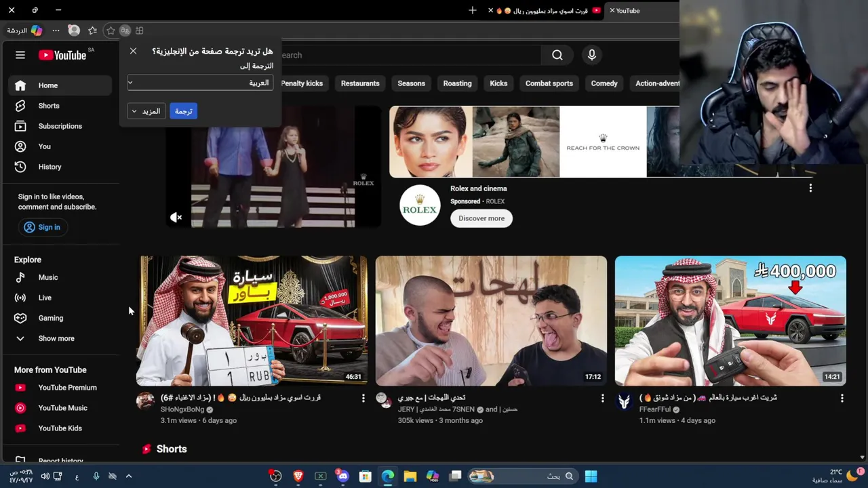Open the favorites list icon

pos(92,30)
